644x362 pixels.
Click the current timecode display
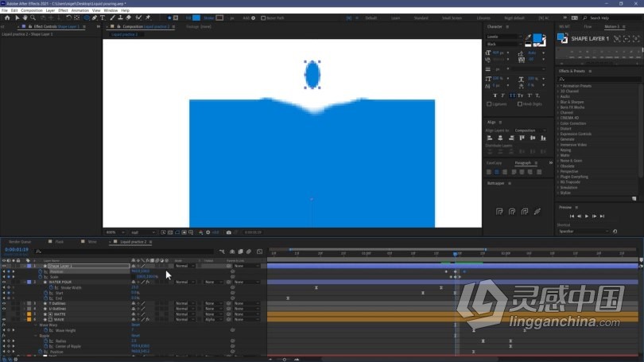tap(17, 249)
